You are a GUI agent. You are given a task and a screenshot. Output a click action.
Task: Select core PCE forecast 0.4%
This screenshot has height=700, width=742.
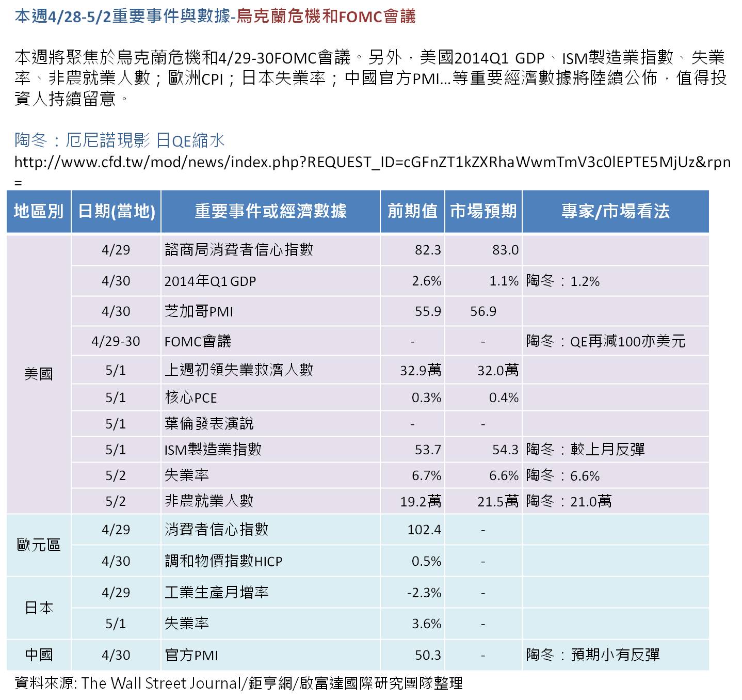tap(504, 397)
